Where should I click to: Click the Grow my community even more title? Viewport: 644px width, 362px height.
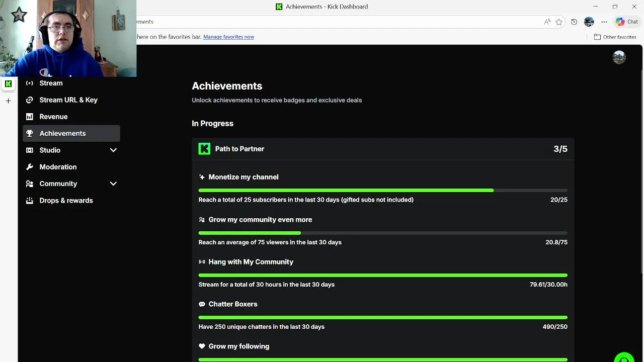[x=260, y=220]
